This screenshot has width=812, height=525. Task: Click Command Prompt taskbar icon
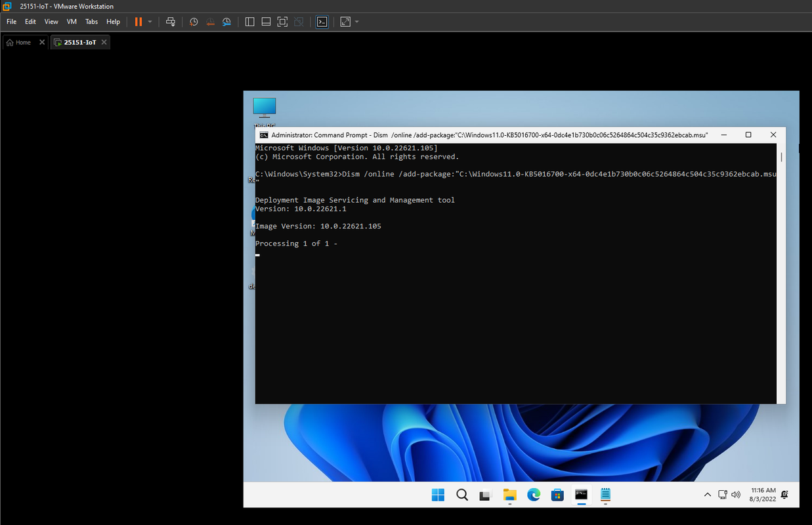581,495
